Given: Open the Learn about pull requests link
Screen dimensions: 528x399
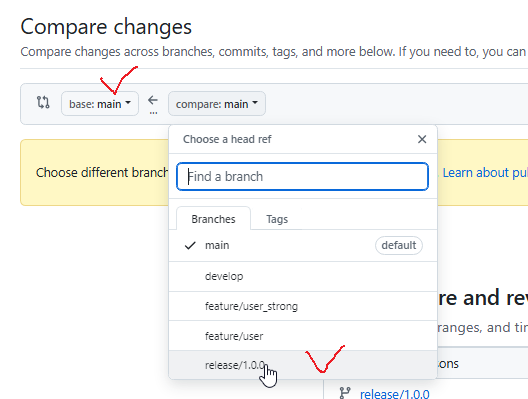Looking at the screenshot, I should (x=485, y=172).
